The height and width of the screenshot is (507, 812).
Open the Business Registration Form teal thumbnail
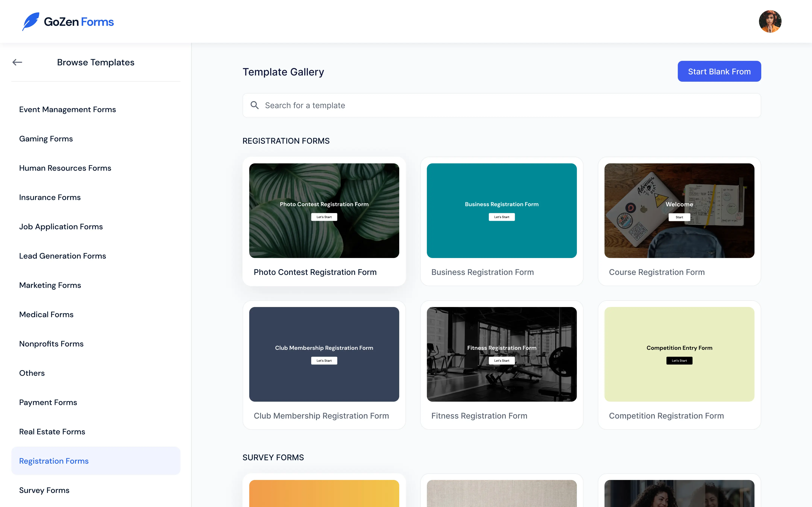502,210
